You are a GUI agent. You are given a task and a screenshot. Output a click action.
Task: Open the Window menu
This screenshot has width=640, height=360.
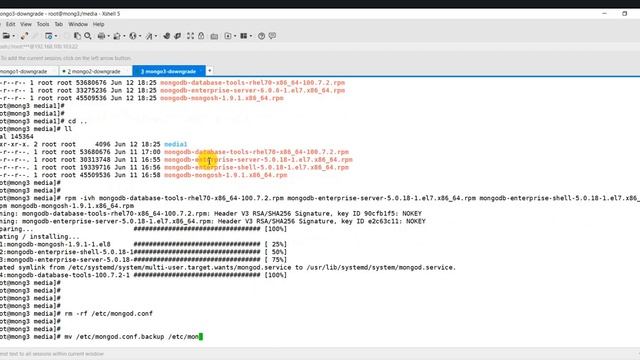pyautogui.click(x=78, y=24)
